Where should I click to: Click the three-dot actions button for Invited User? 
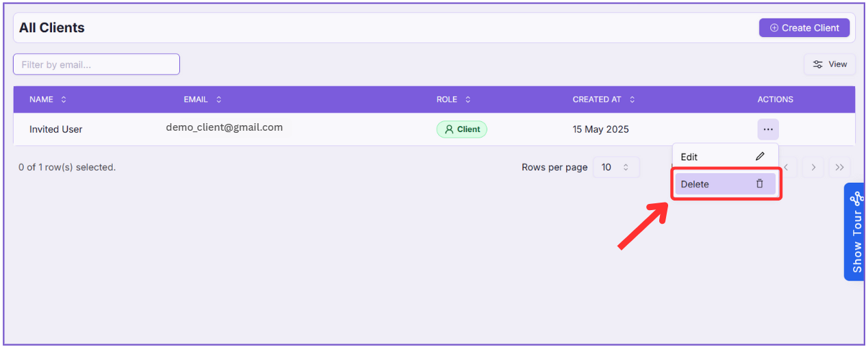[x=767, y=129]
